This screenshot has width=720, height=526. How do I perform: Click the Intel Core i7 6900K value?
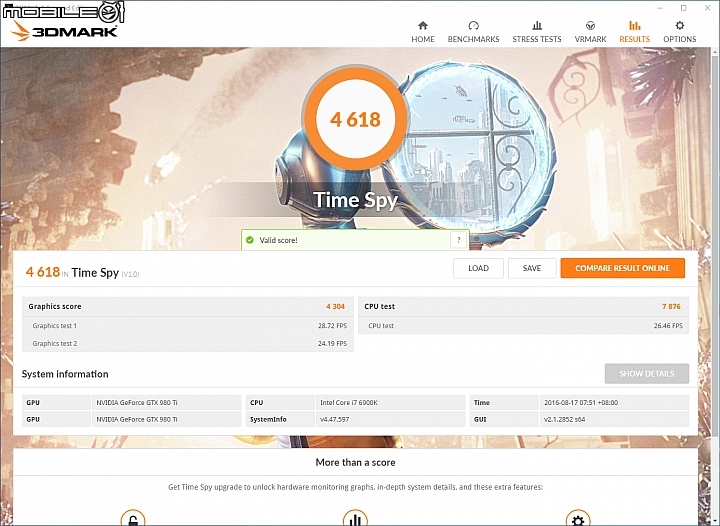(x=349, y=403)
